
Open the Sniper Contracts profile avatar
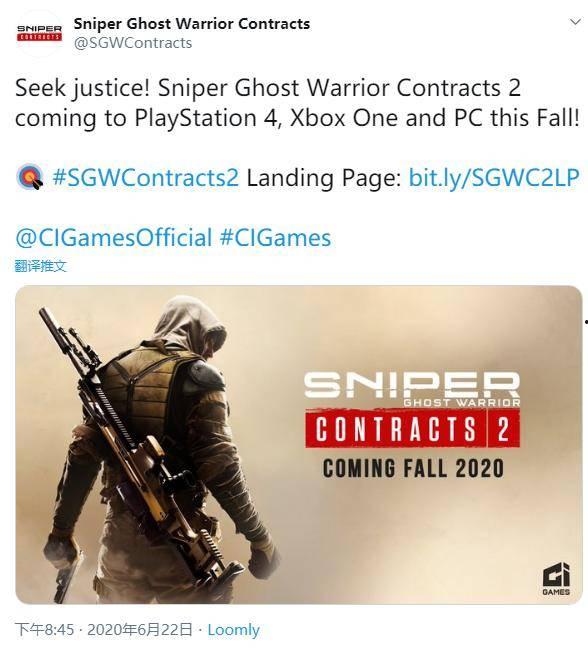pos(39,33)
